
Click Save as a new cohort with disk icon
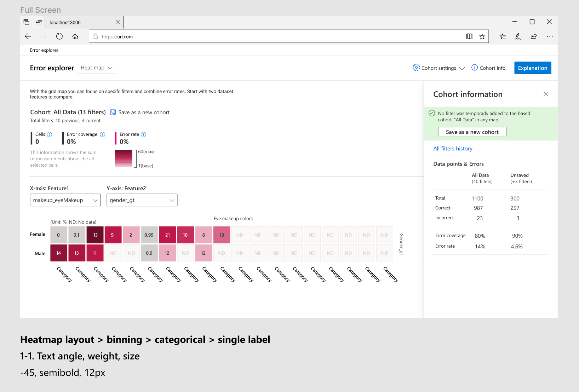coord(140,113)
